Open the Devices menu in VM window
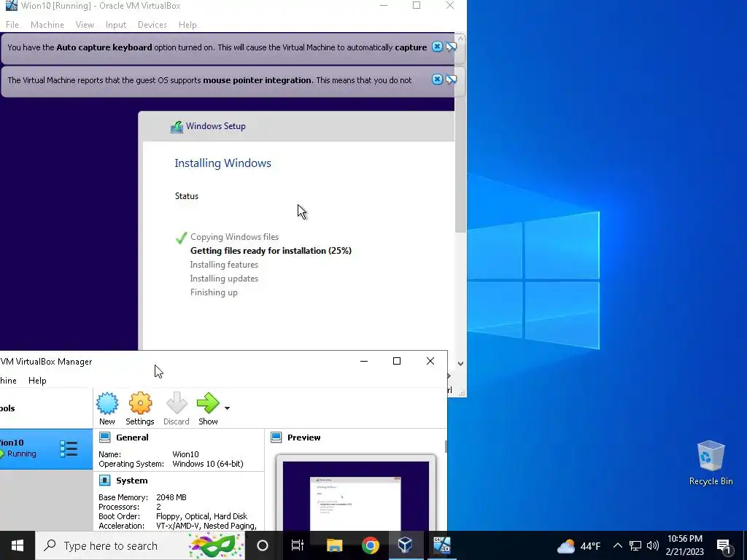This screenshot has height=560, width=747. (x=152, y=25)
